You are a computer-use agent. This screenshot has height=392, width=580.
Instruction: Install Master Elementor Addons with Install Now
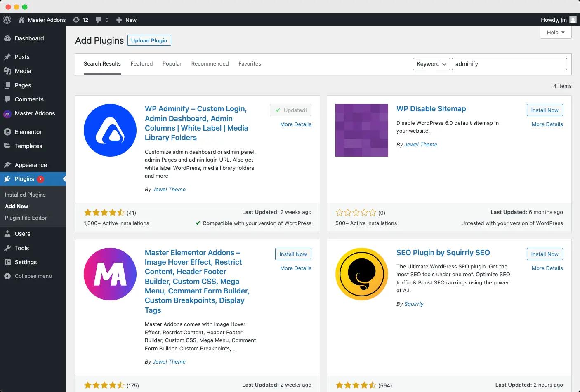293,254
